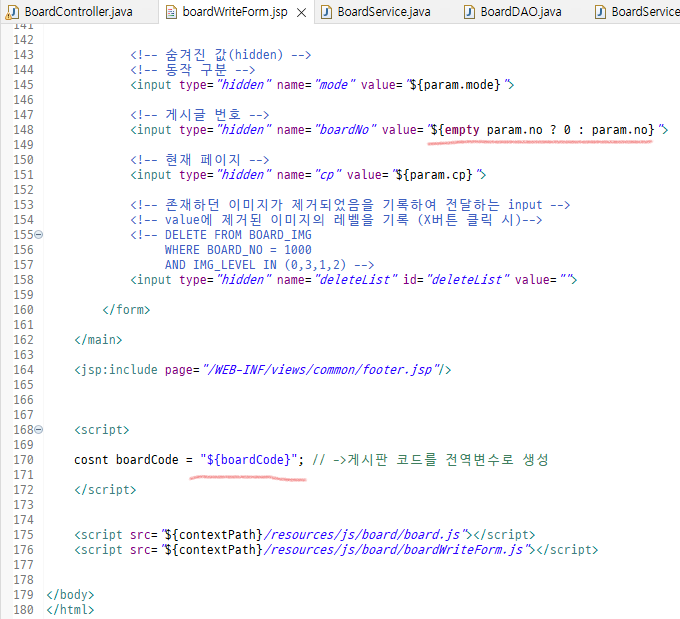Click the "mode" name attribute value
680x619 pixels.
click(x=334, y=85)
